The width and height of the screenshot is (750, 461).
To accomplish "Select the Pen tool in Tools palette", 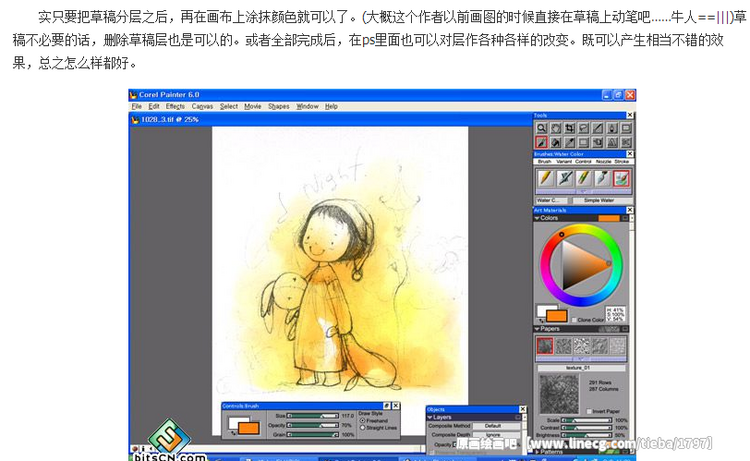I will coord(612,128).
